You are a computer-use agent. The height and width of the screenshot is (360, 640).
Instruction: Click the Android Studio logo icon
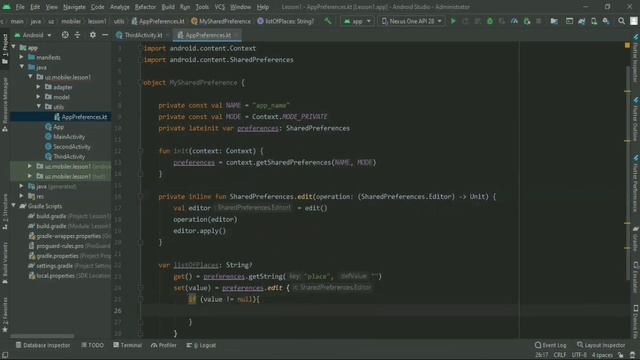point(7,7)
